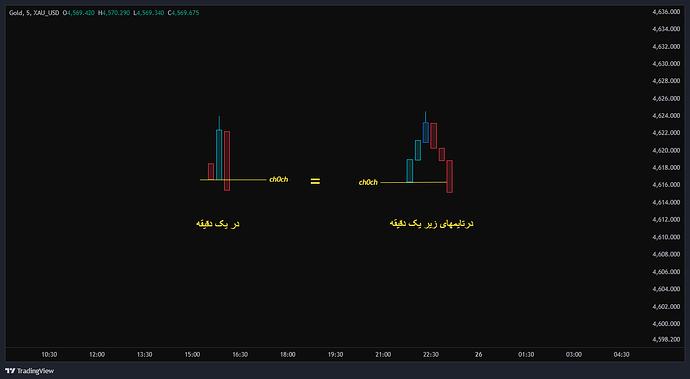Click the TradingView logo
The width and height of the screenshot is (690, 379).
[29, 371]
